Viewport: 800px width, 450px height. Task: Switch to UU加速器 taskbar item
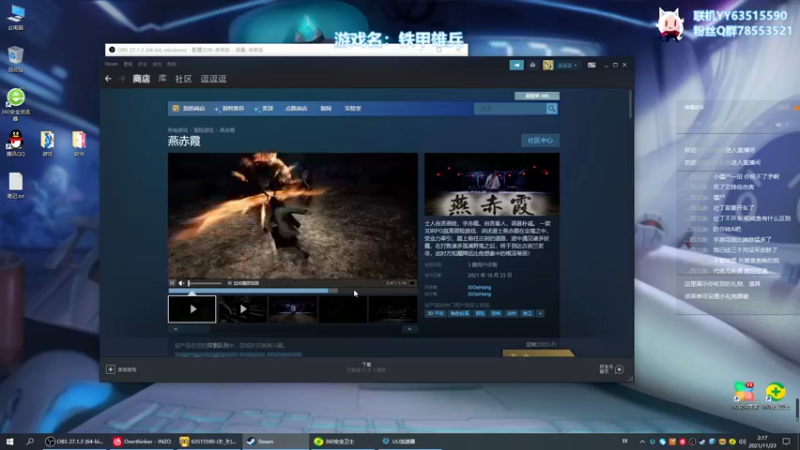tap(410, 441)
